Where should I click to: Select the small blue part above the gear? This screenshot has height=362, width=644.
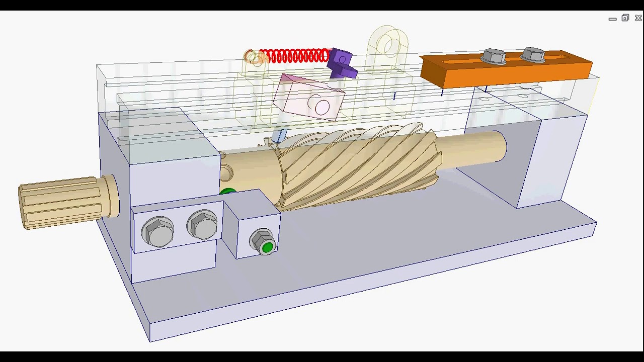[279, 136]
